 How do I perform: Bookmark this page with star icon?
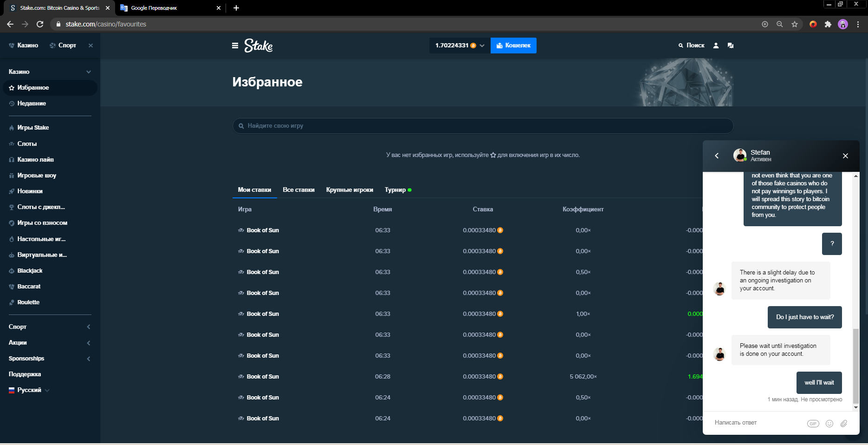tap(795, 24)
